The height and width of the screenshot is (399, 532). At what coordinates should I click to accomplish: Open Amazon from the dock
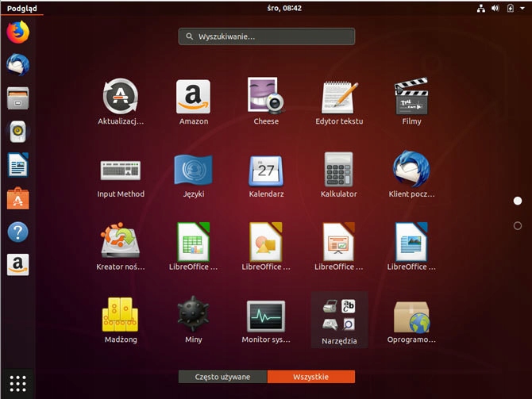point(18,265)
